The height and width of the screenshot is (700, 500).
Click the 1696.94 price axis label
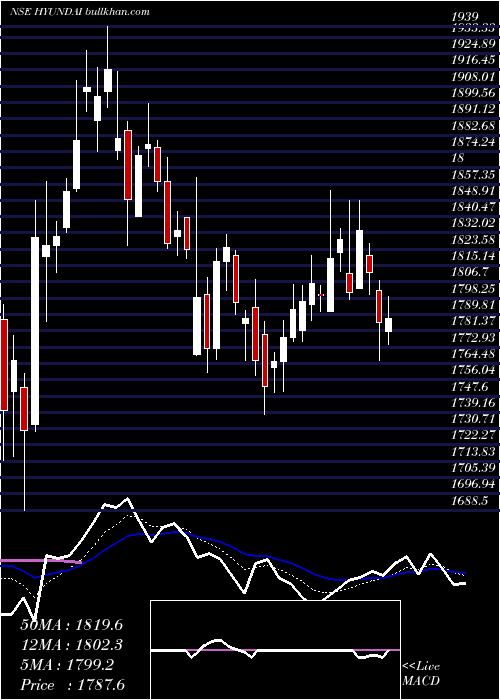tap(474, 485)
